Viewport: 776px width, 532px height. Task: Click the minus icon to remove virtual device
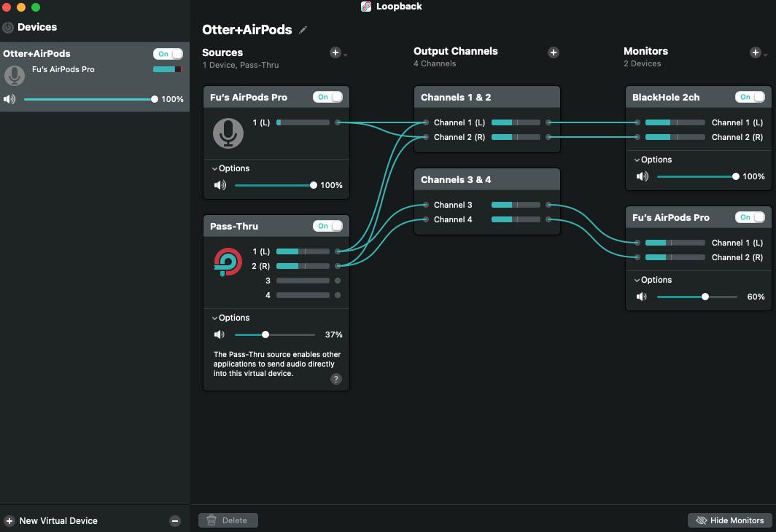(175, 520)
